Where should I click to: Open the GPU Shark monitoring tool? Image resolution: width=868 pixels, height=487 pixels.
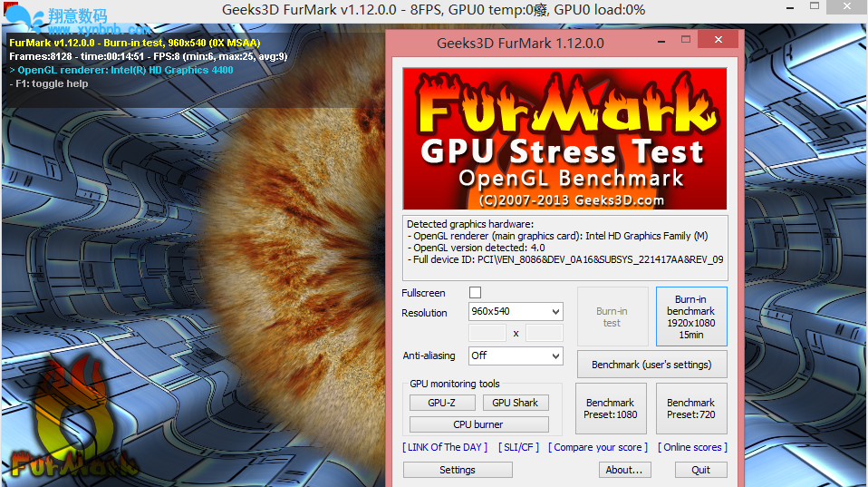[x=516, y=403]
